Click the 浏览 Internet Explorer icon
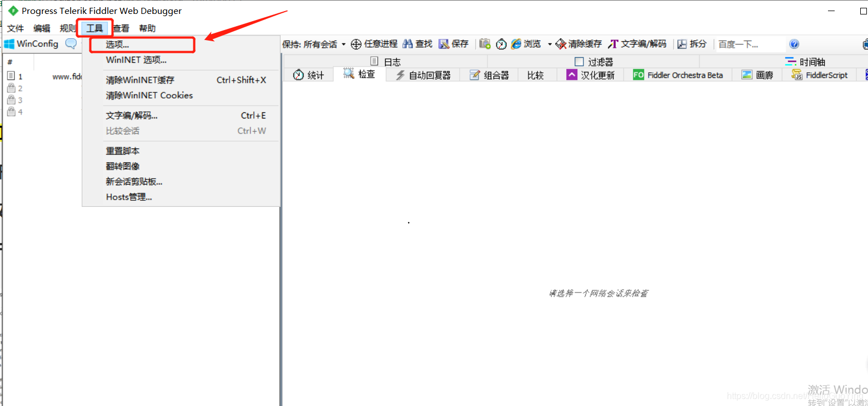Image resolution: width=868 pixels, height=406 pixels. tap(516, 44)
